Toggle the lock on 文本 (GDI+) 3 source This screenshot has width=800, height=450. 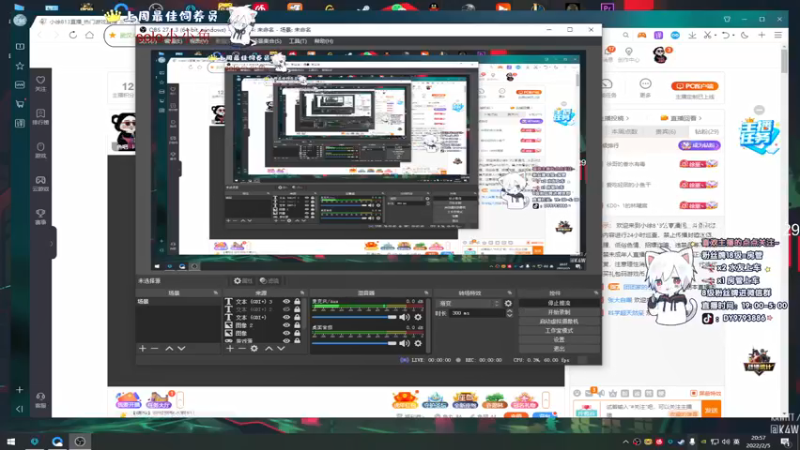[x=297, y=302]
